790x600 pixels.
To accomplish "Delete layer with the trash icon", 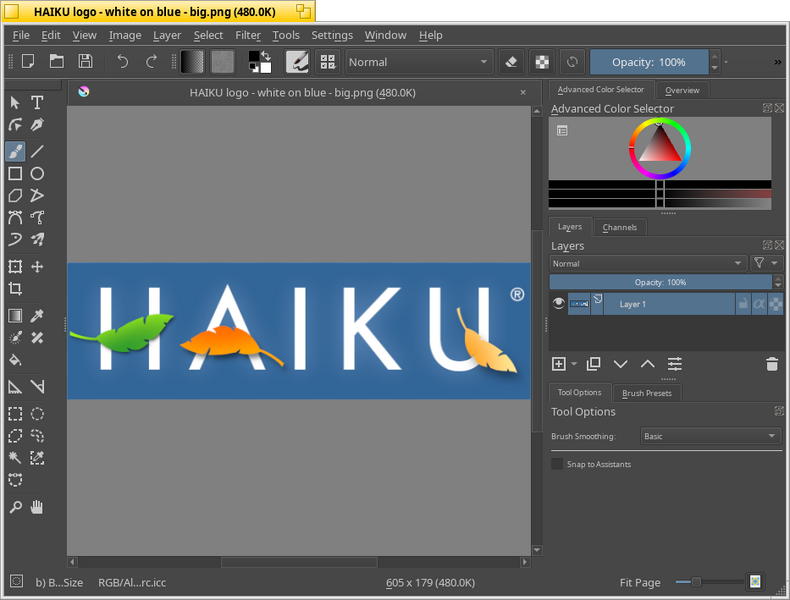I will click(772, 364).
